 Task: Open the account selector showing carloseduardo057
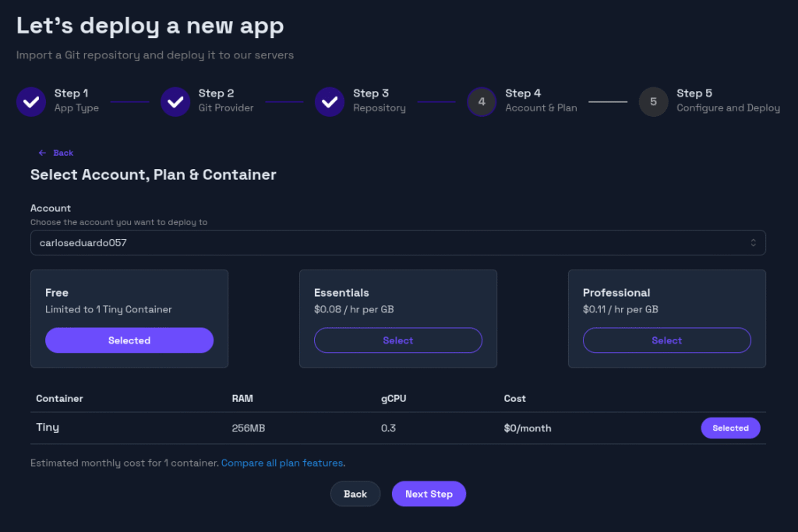397,243
